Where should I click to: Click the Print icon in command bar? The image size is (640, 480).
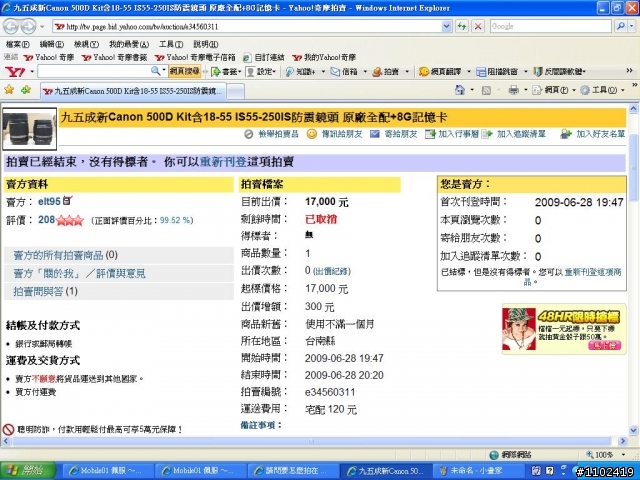click(513, 90)
